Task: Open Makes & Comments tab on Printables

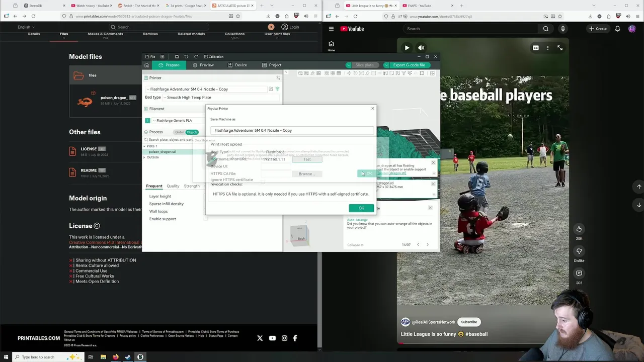Action: point(105,34)
